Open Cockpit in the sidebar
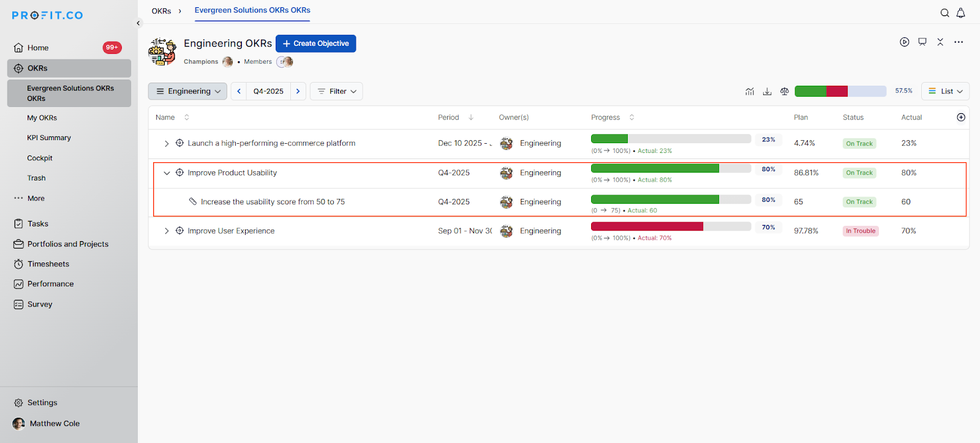The height and width of the screenshot is (443, 980). (x=40, y=158)
